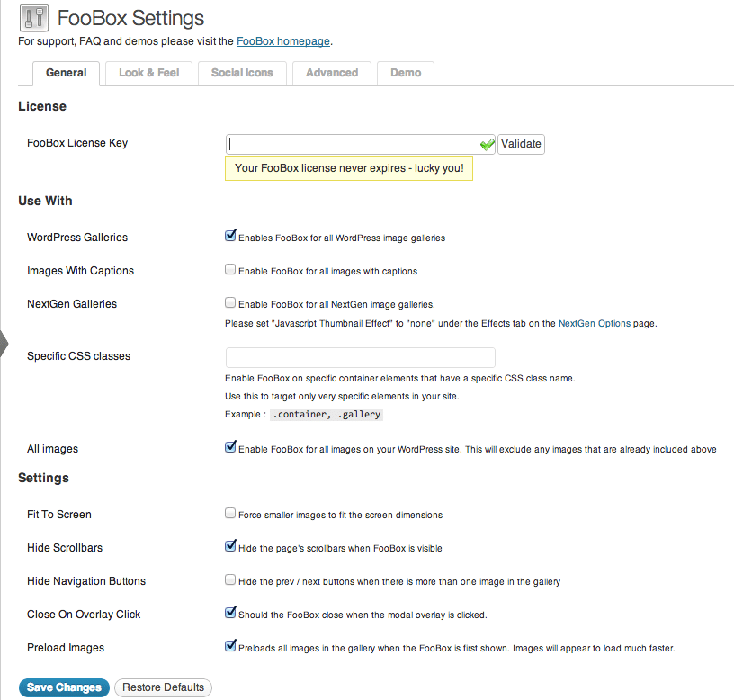Click the Save Changes button
The image size is (734, 700).
point(64,687)
